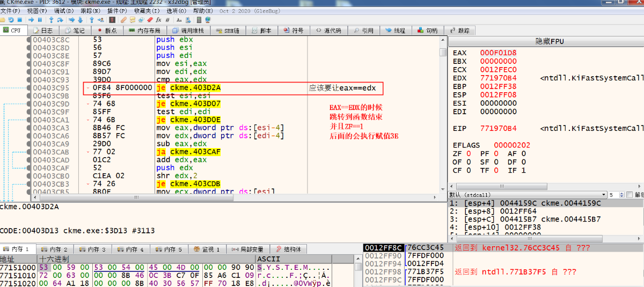This screenshot has width=644, height=287.
Task: Toggle breakpoint dot at address 00403C8F
Action: click(28, 64)
